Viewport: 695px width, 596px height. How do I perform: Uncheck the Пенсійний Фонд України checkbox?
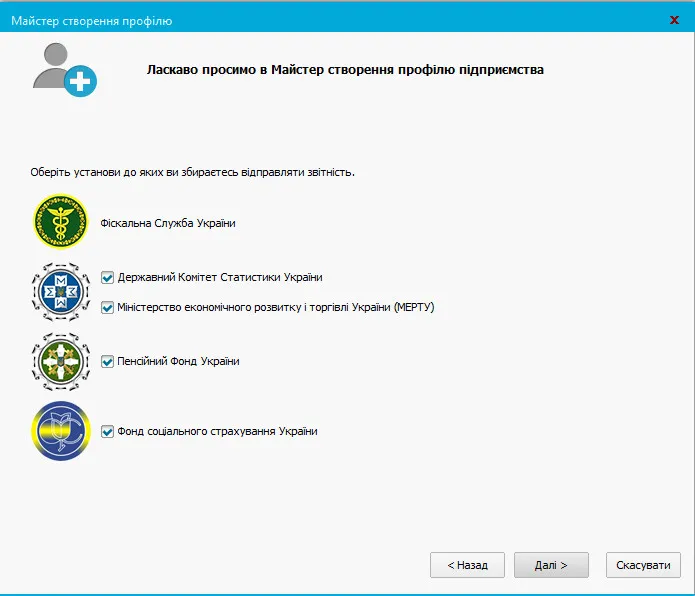pyautogui.click(x=107, y=362)
